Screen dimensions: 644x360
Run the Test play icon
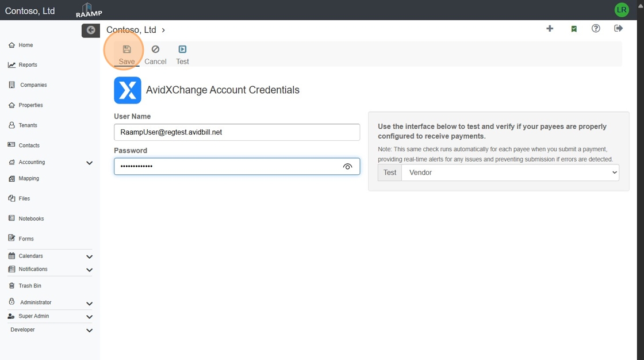182,49
